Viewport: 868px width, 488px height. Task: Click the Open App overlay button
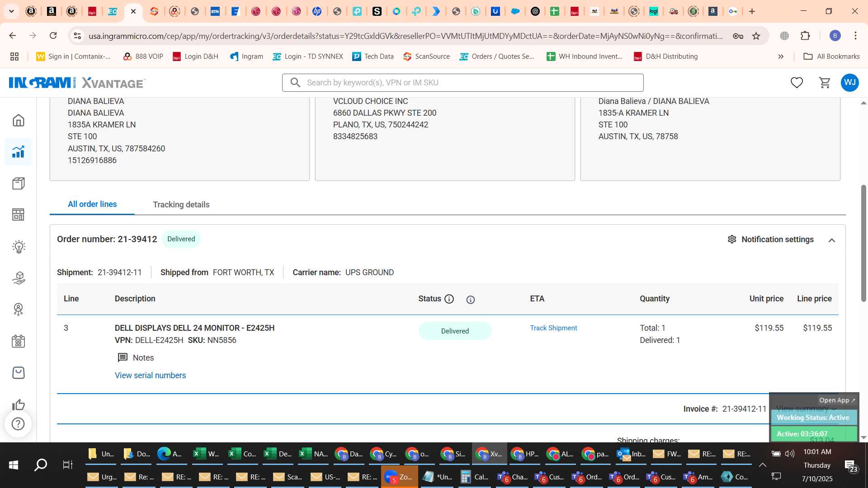tap(837, 400)
